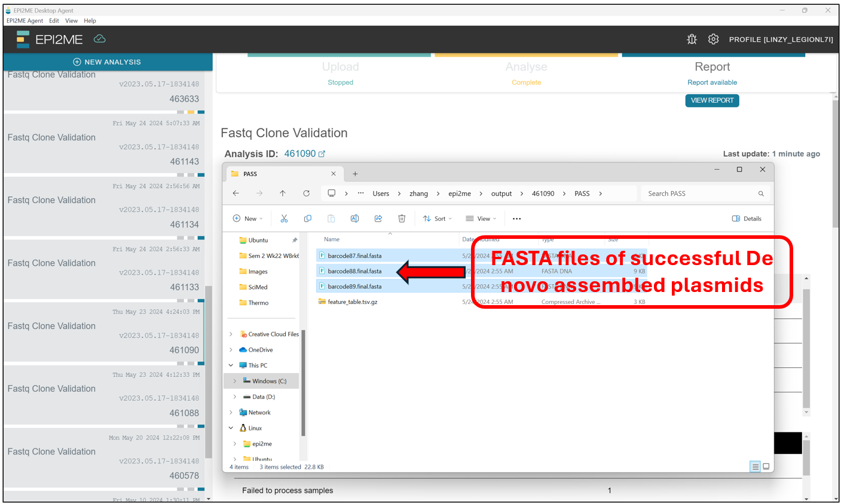This screenshot has height=504, width=841.
Task: Close the PASS Explorer tab
Action: pyautogui.click(x=334, y=174)
